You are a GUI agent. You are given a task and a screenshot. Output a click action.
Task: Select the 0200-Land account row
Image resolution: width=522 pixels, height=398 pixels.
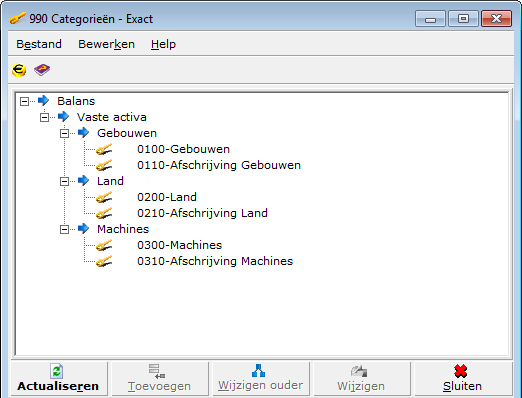(167, 197)
